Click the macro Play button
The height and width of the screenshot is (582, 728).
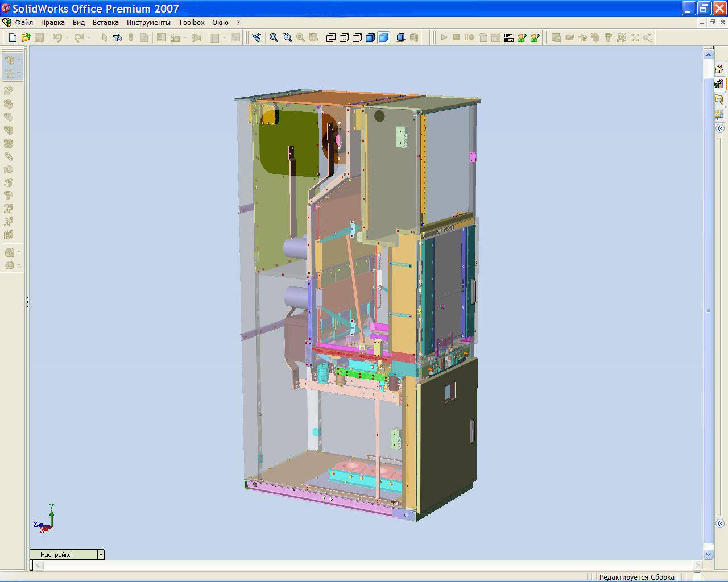click(444, 38)
